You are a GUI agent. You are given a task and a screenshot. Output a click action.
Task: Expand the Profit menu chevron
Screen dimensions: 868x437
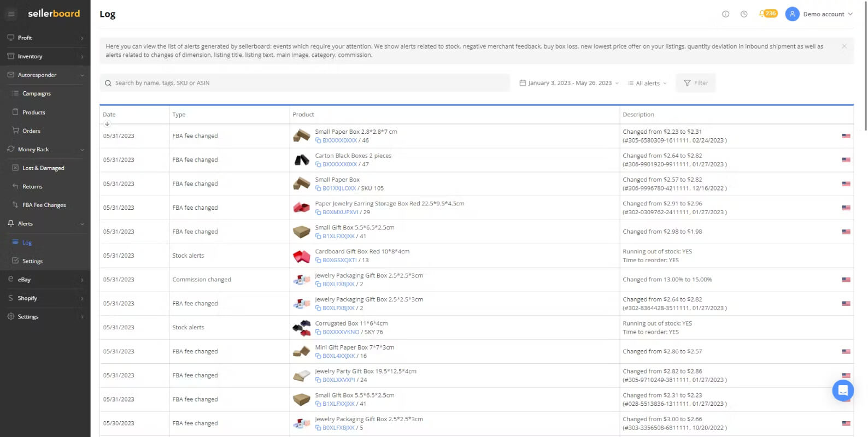tap(82, 38)
